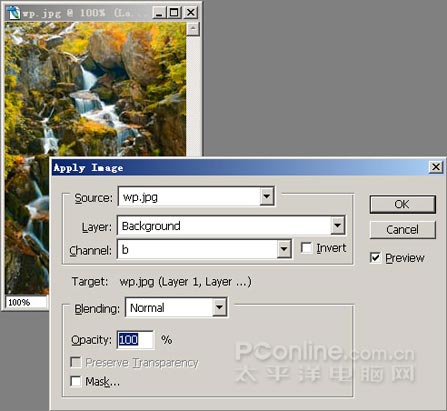Confirm with the OK button
The height and width of the screenshot is (411, 447).
(403, 204)
